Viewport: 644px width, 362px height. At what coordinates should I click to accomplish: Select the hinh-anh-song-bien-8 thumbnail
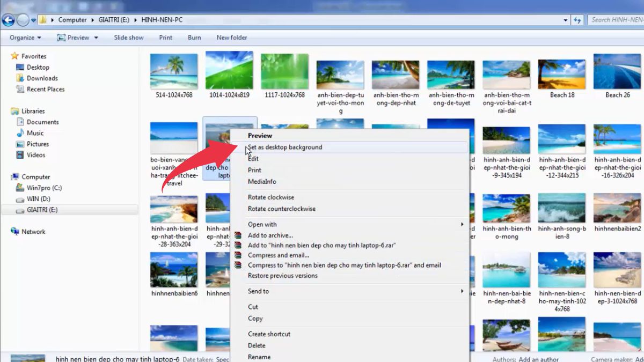(x=562, y=208)
